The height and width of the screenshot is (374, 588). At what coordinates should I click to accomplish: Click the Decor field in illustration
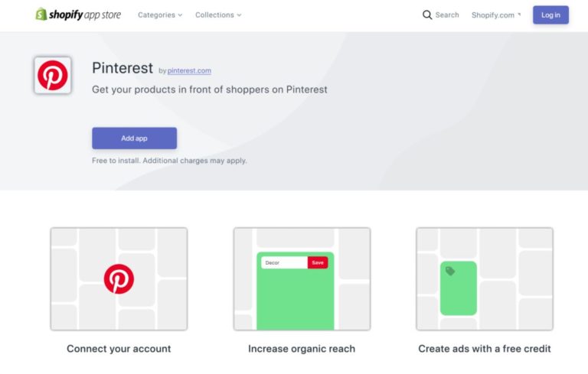[284, 262]
